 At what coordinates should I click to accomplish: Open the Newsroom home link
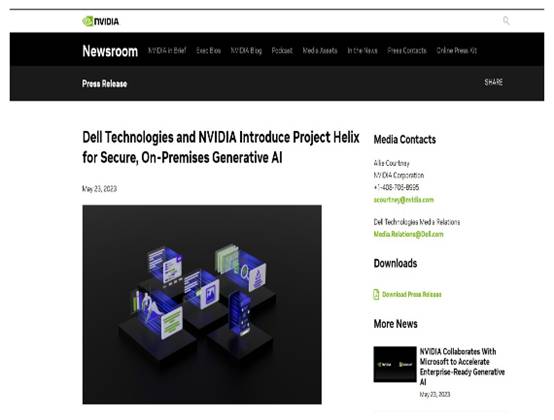tap(110, 51)
